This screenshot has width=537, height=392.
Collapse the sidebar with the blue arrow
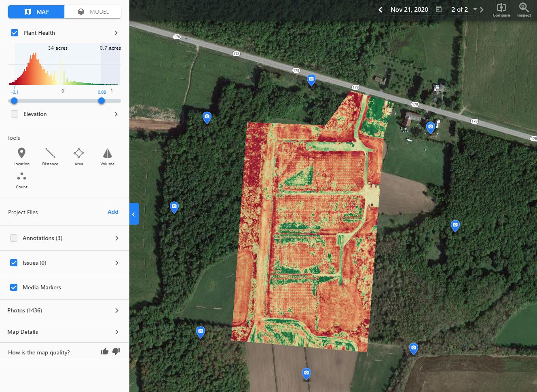pos(134,214)
